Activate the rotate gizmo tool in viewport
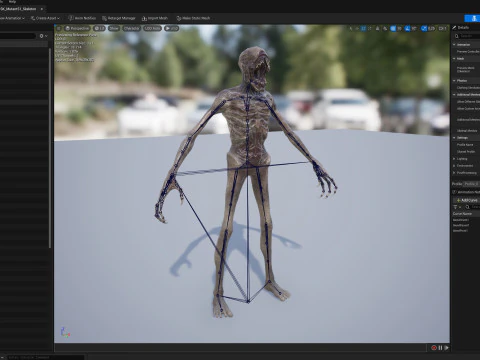Viewport: 480px width, 360px height. pyautogui.click(x=363, y=29)
